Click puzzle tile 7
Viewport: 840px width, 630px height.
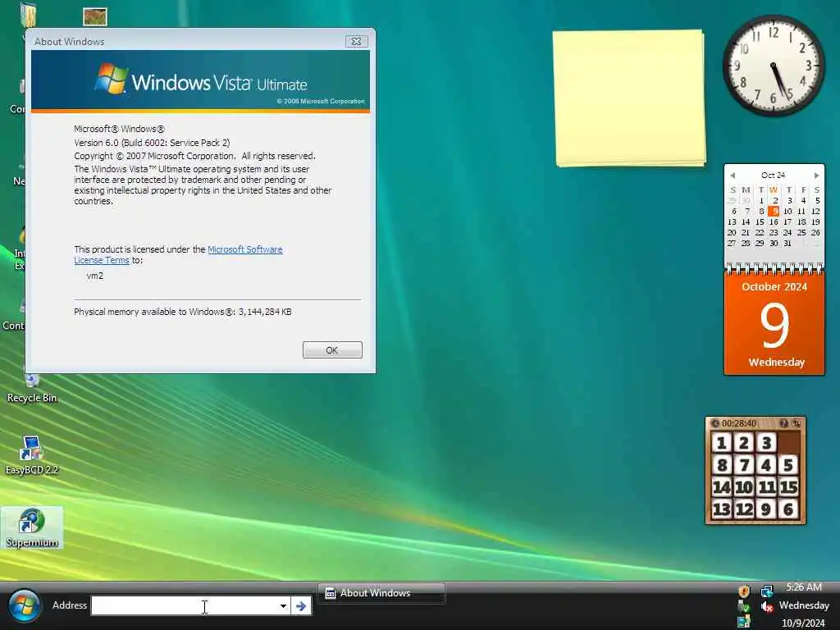(x=744, y=465)
